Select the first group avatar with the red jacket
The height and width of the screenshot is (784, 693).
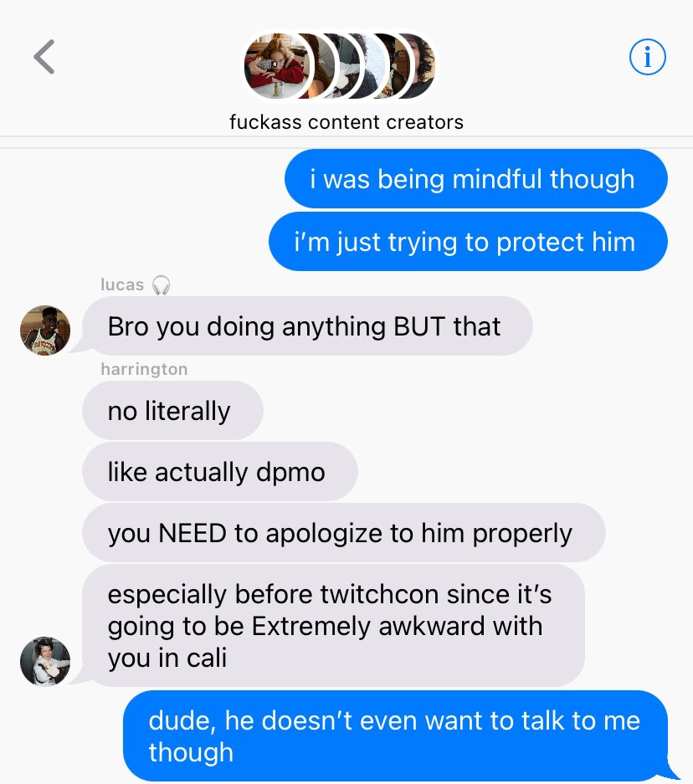click(x=276, y=66)
